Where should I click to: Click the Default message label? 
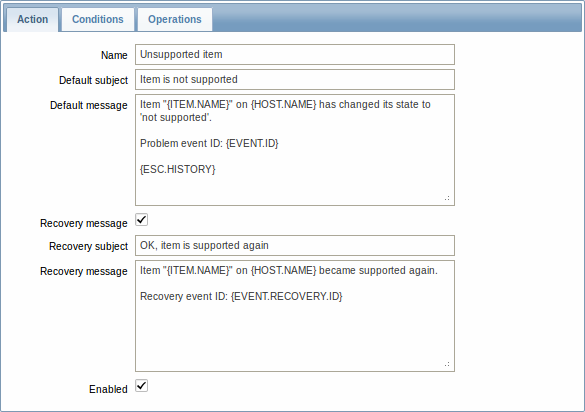pos(89,106)
